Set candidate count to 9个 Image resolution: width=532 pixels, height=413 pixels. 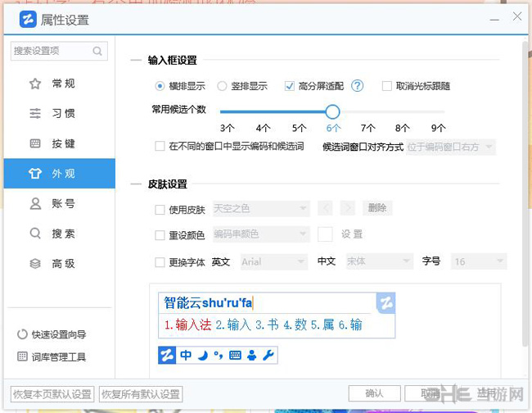pyautogui.click(x=439, y=128)
